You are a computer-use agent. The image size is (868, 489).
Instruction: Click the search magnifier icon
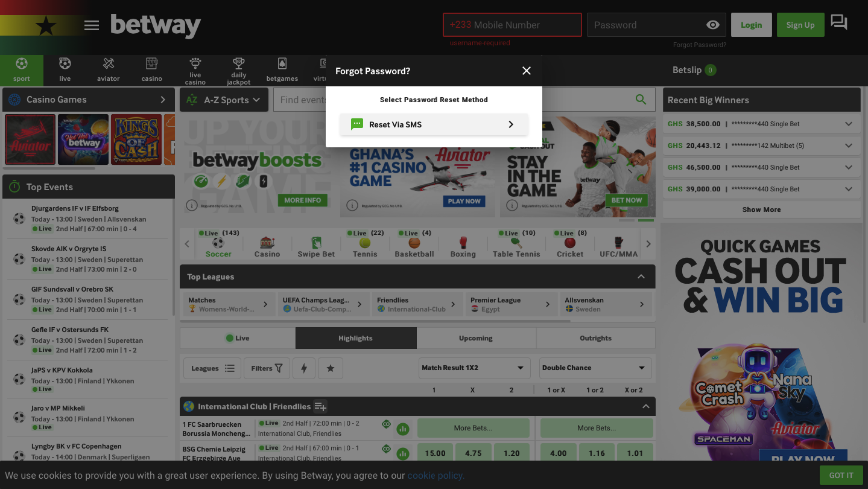(641, 100)
